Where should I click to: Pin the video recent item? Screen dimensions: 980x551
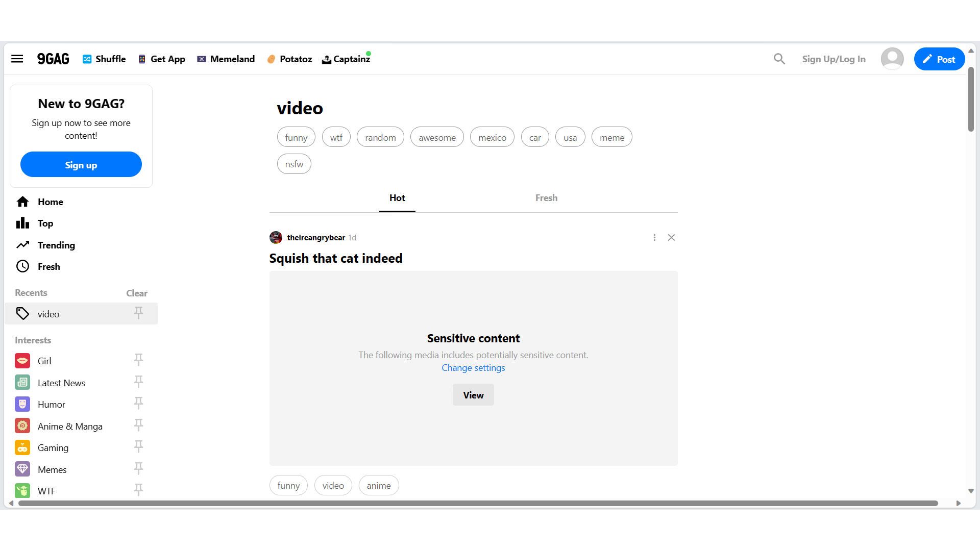(138, 313)
